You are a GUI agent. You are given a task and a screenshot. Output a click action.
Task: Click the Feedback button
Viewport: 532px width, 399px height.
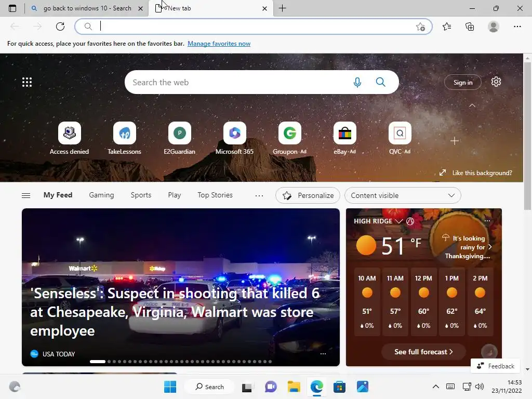coord(495,366)
